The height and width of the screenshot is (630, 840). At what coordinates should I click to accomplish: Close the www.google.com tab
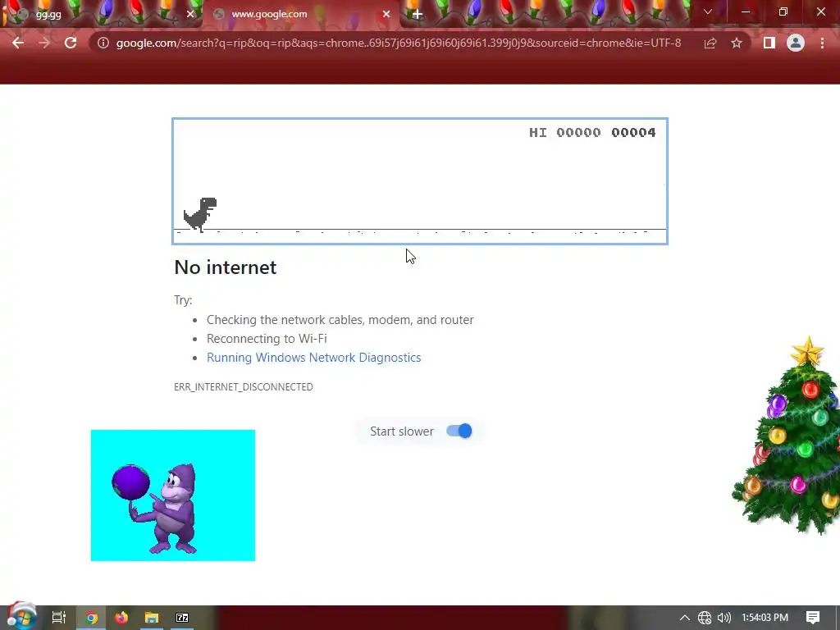tap(386, 15)
